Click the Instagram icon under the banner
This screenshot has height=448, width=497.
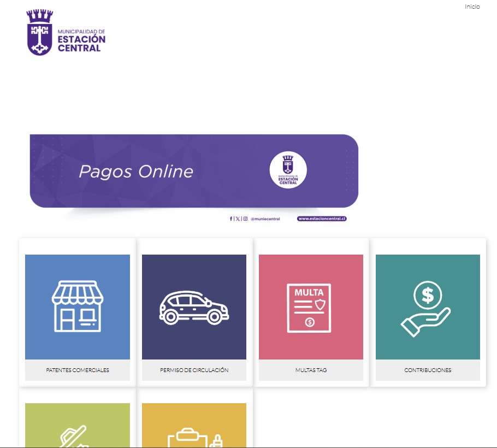click(245, 219)
